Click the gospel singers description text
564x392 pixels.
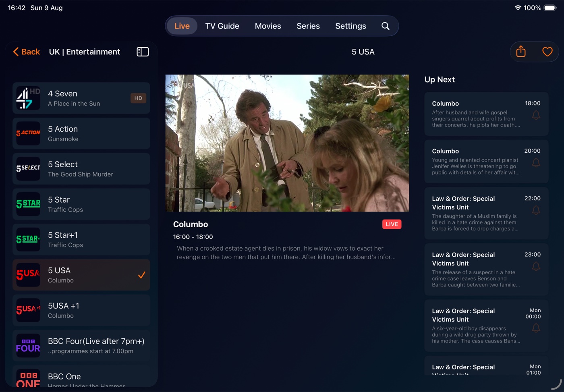click(x=476, y=119)
